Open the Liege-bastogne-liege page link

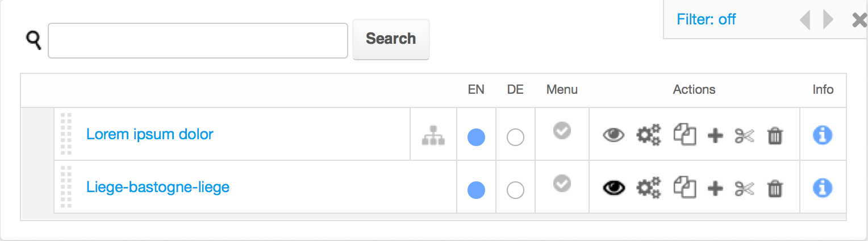[x=158, y=186]
